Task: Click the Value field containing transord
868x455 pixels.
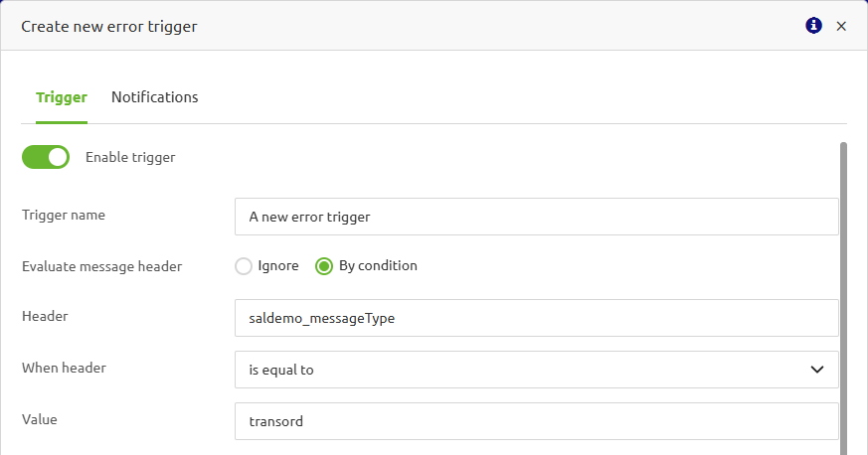Action: tap(536, 421)
